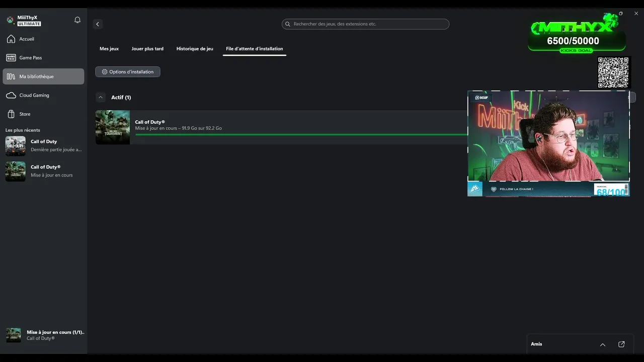Switch to Historique de jeu tab
The width and height of the screenshot is (644, 362).
195,49
